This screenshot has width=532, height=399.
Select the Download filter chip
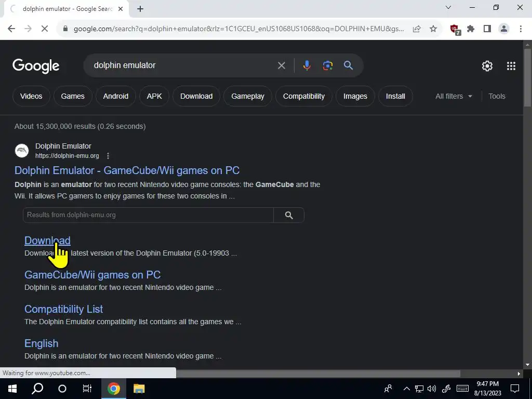click(196, 96)
